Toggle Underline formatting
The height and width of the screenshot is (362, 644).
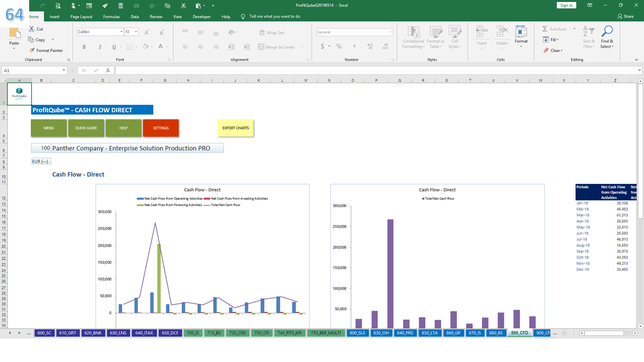pyautogui.click(x=114, y=47)
